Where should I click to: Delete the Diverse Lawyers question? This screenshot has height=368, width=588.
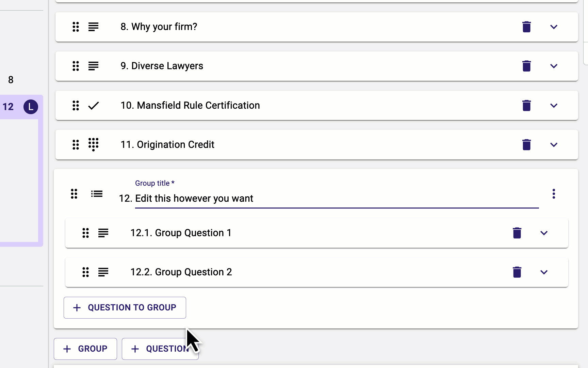526,66
